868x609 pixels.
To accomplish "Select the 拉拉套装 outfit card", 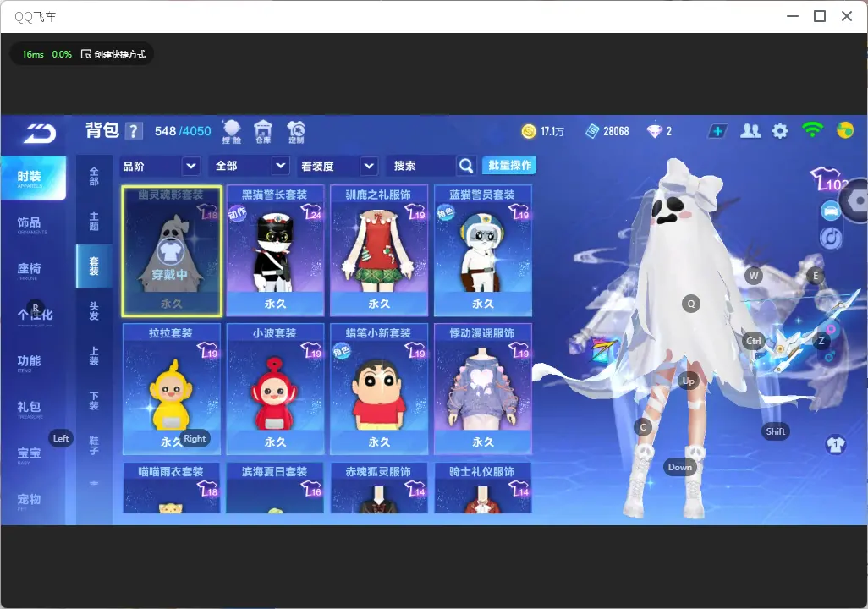I will [172, 389].
